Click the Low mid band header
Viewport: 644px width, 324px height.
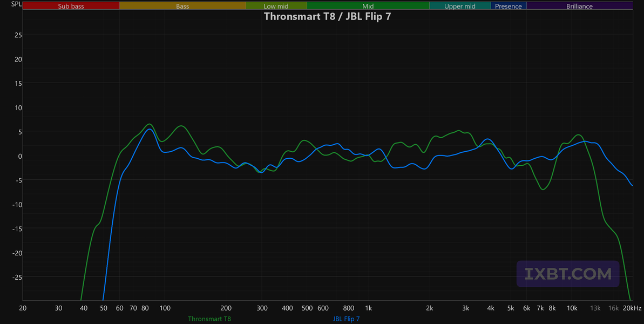pyautogui.click(x=276, y=6)
